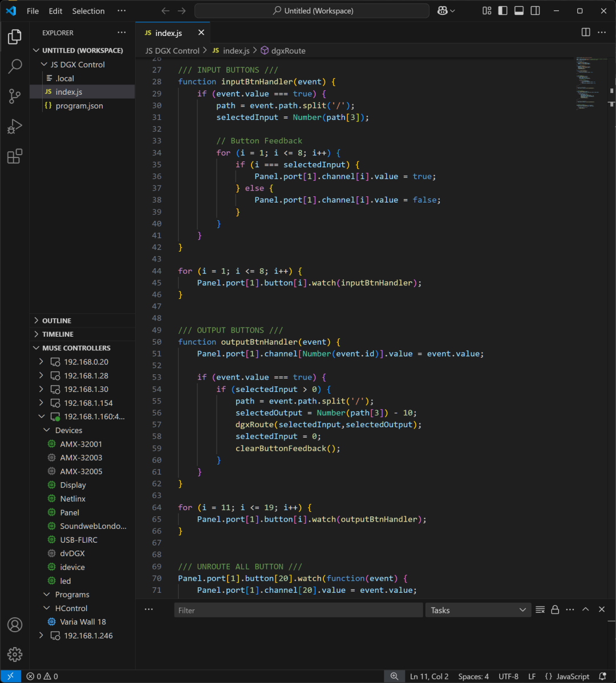The height and width of the screenshot is (683, 616).
Task: Select the dvDGX device
Action: [72, 553]
